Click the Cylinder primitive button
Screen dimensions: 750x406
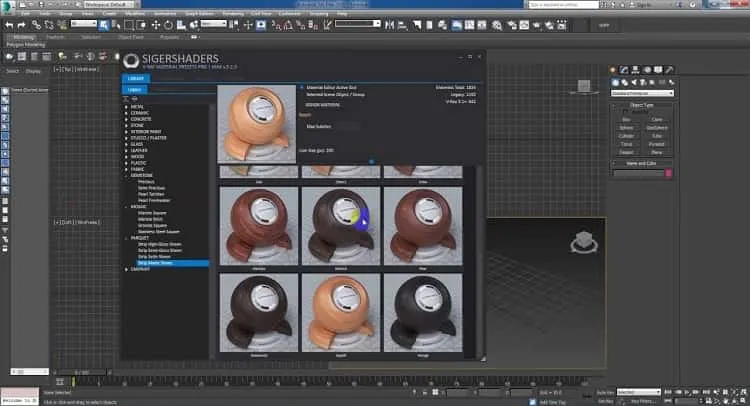pyautogui.click(x=626, y=136)
